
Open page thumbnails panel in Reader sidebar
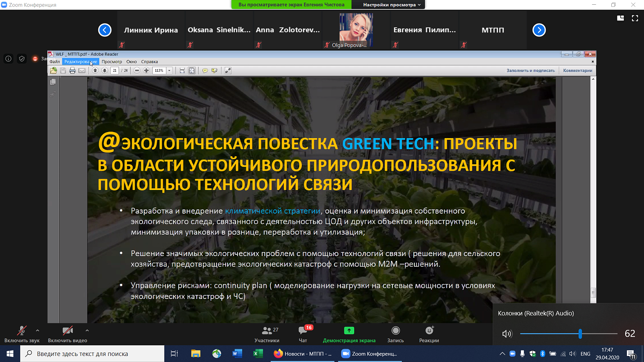tap(53, 81)
